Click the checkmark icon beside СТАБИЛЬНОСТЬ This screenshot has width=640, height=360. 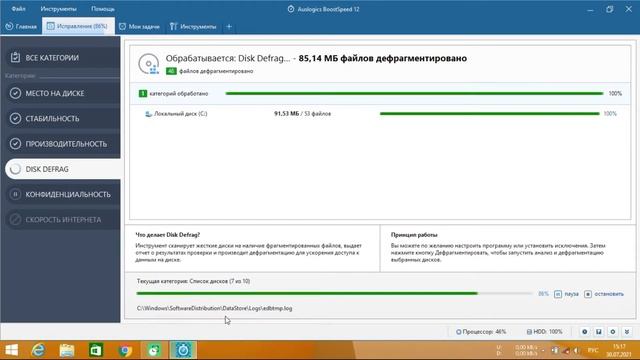(x=15, y=119)
